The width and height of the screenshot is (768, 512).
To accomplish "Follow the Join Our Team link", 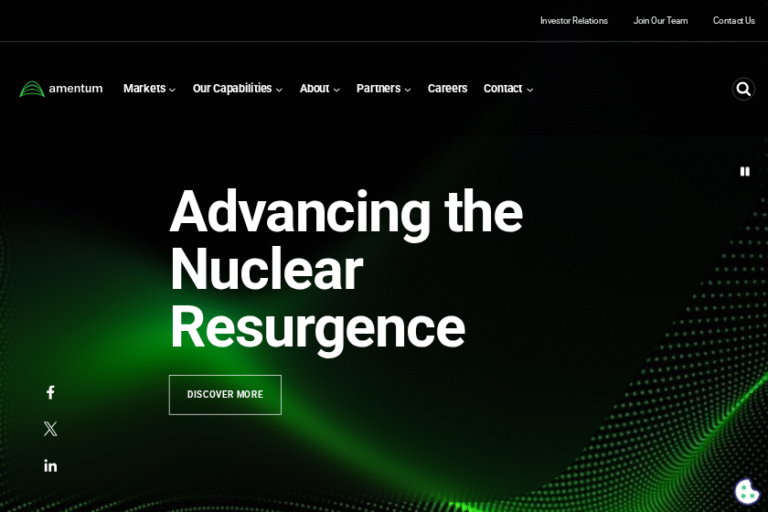I will pos(660,21).
